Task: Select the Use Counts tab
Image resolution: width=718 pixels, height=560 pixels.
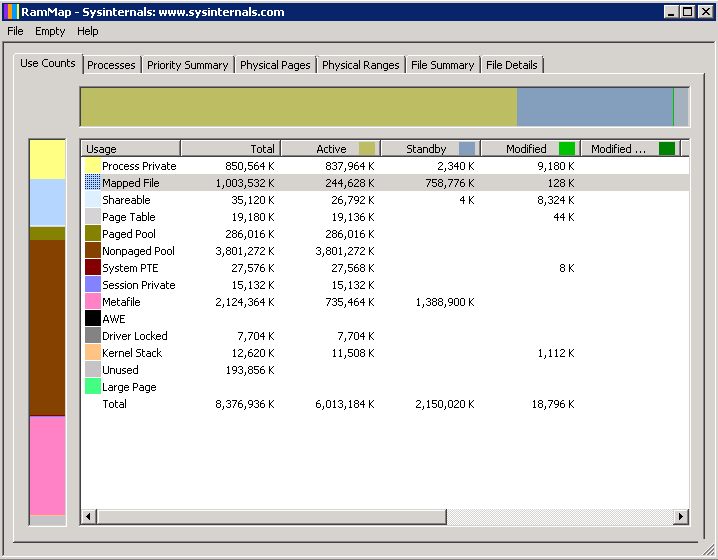Action: pyautogui.click(x=48, y=63)
